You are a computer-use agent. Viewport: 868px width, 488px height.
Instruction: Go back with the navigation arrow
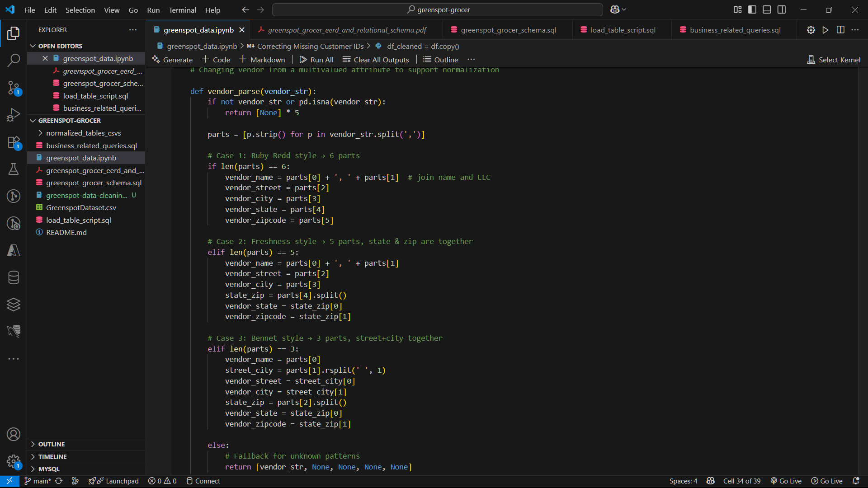[245, 9]
